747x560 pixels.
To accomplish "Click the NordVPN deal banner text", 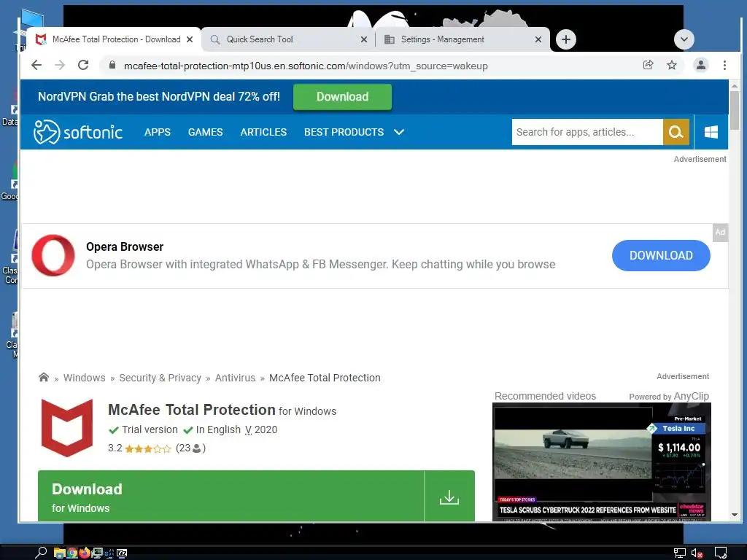I will 159,97.
